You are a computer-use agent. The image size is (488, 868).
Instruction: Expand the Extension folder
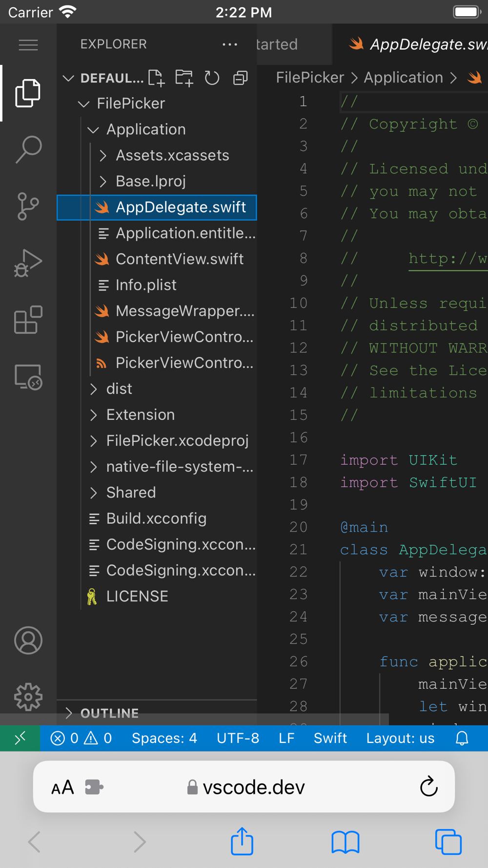click(x=140, y=414)
